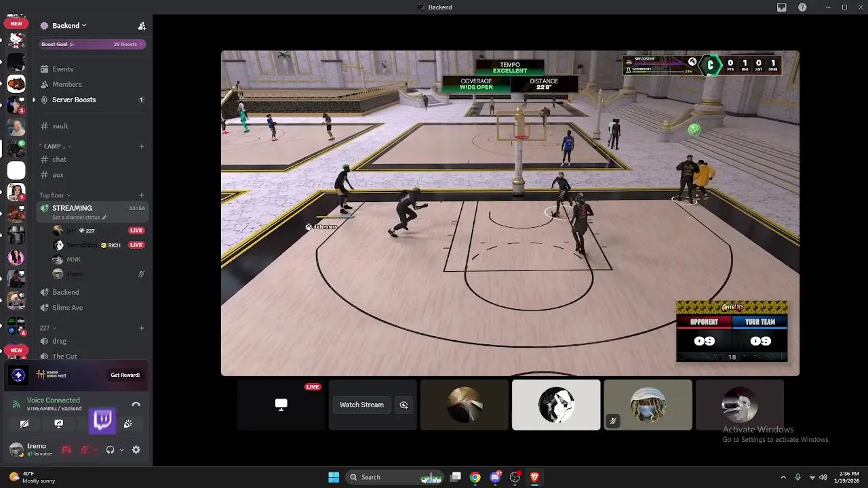Add a channel to Top floor category
Image resolution: width=868 pixels, height=488 pixels.
point(141,195)
